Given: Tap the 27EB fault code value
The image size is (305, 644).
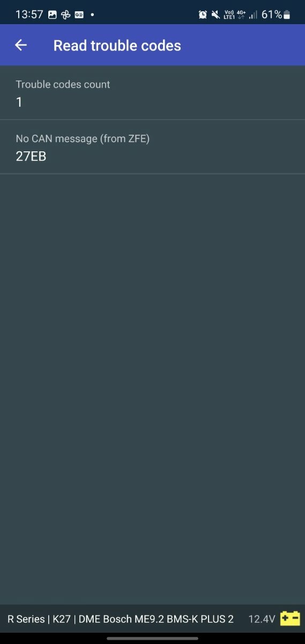Looking at the screenshot, I should coord(31,157).
